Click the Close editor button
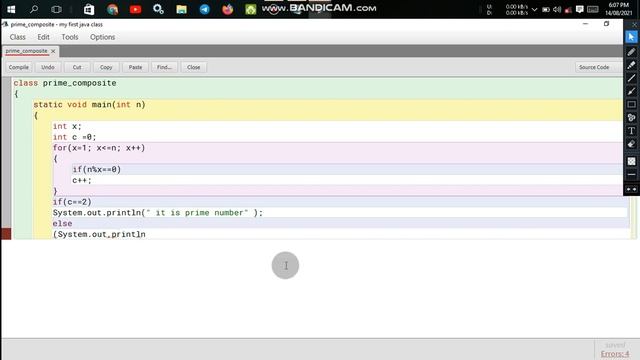Image resolution: width=640 pixels, height=360 pixels. point(193,67)
